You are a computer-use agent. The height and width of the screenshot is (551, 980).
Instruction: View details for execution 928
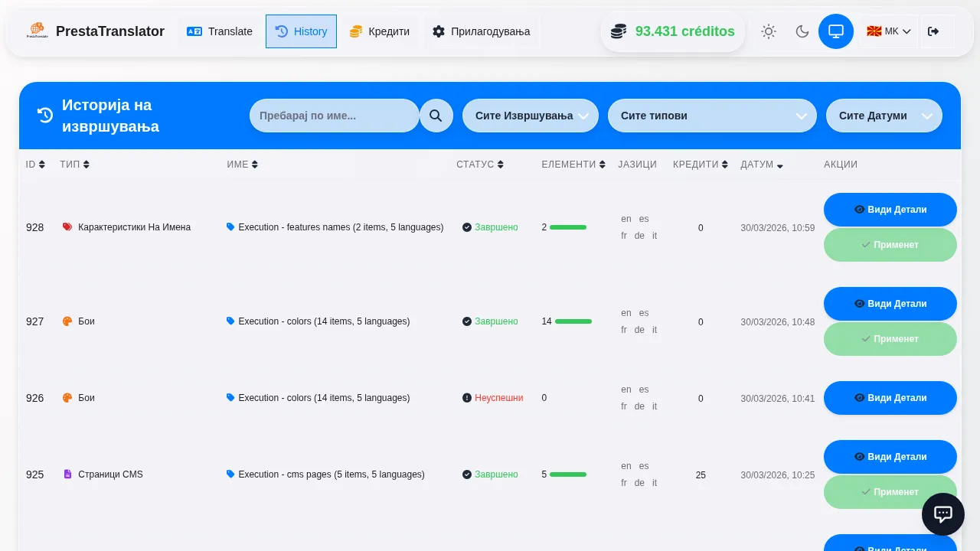point(890,210)
